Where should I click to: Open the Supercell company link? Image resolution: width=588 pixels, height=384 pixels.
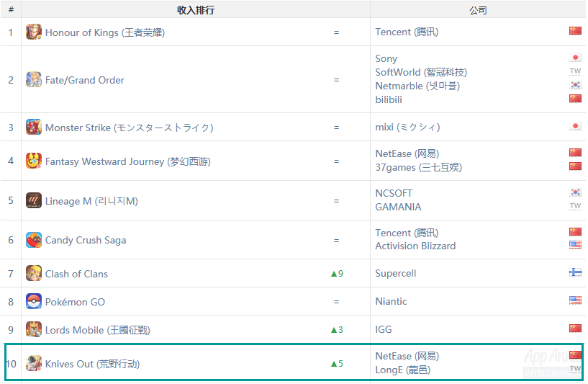395,274
